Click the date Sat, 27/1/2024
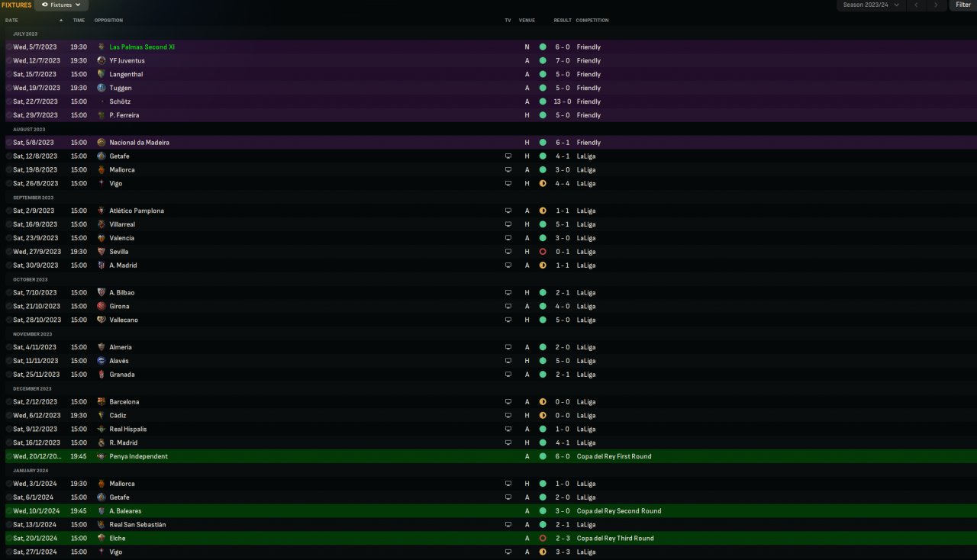 [x=34, y=552]
